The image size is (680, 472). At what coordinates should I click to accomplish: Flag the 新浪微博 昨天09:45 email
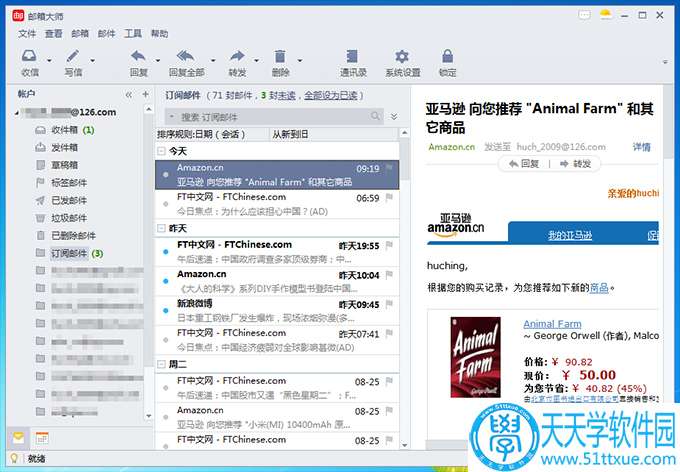point(389,304)
